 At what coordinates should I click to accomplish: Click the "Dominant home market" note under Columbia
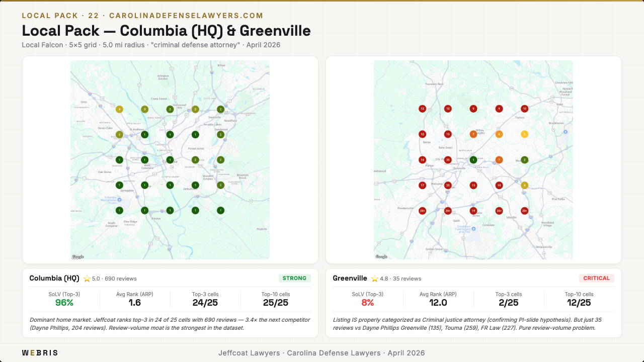point(170,324)
